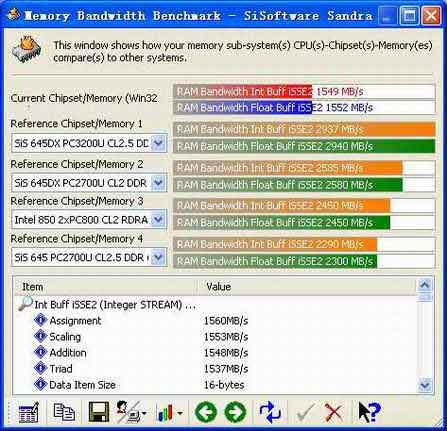Image resolution: width=447 pixels, height=431 pixels.
Task: Click the Reference Chipset/Memory 2 label
Action: tap(77, 164)
